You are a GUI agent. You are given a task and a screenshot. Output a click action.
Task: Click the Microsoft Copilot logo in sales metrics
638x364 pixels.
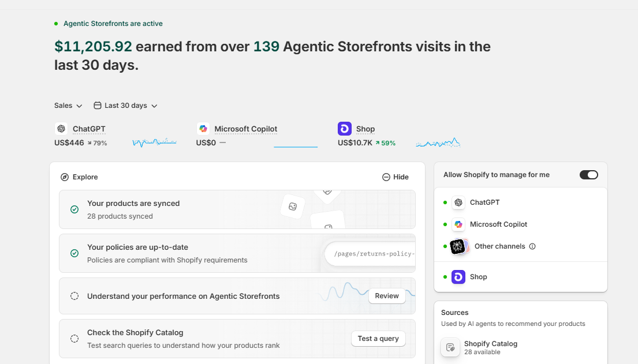coord(203,129)
